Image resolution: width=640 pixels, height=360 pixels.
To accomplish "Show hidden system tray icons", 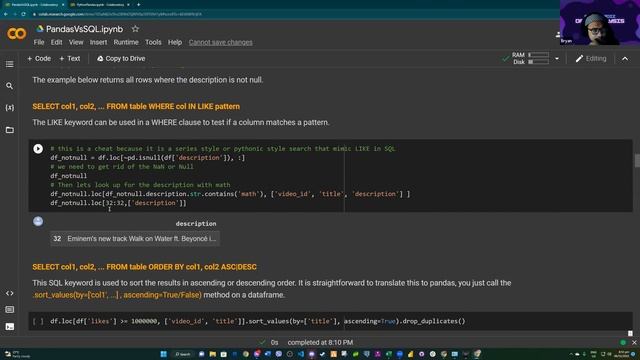I will point(571,354).
